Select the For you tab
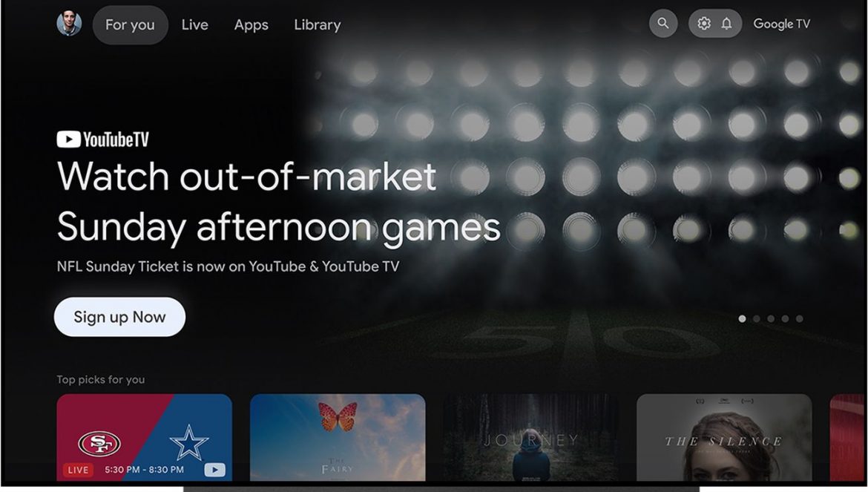This screenshot has width=868, height=492. click(x=130, y=25)
